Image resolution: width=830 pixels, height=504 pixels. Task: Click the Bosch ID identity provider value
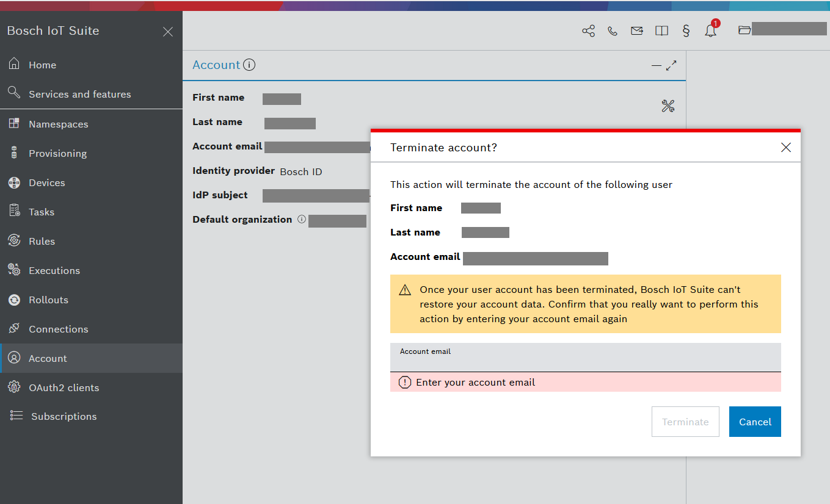click(x=301, y=172)
